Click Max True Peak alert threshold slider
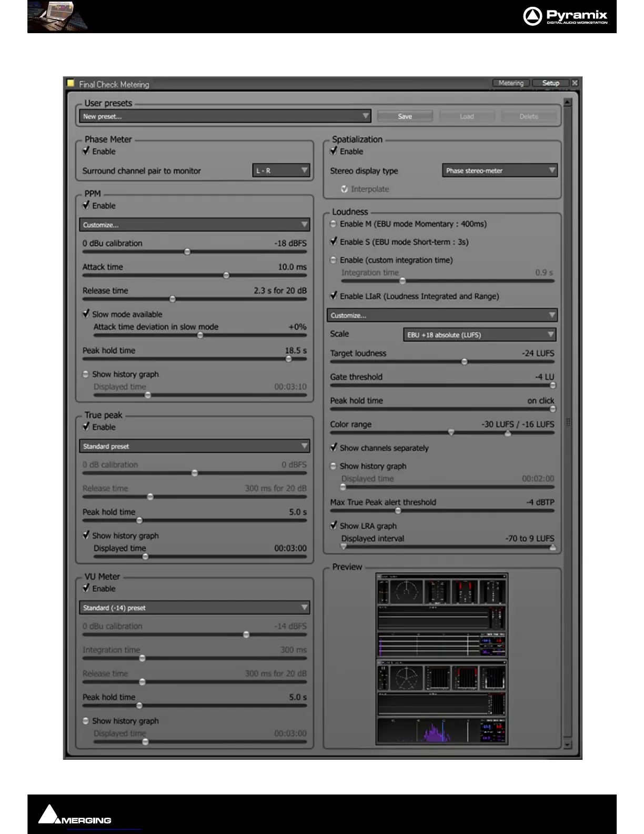 (x=442, y=511)
